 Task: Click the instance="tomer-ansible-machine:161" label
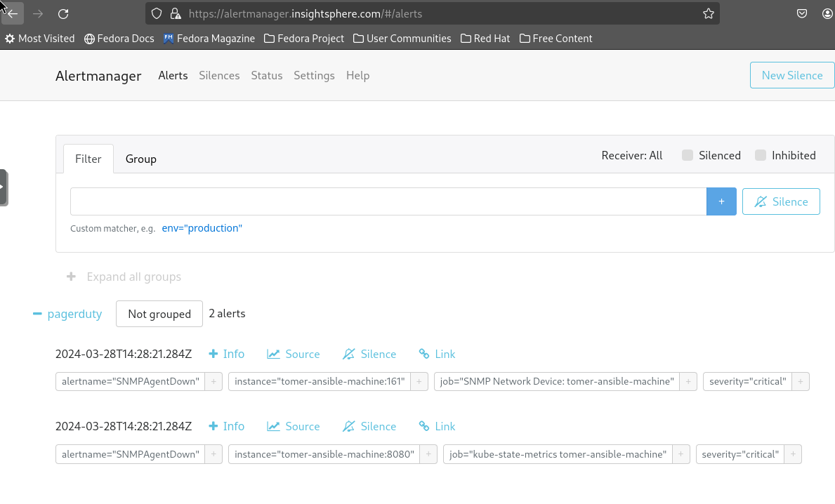[320, 382]
